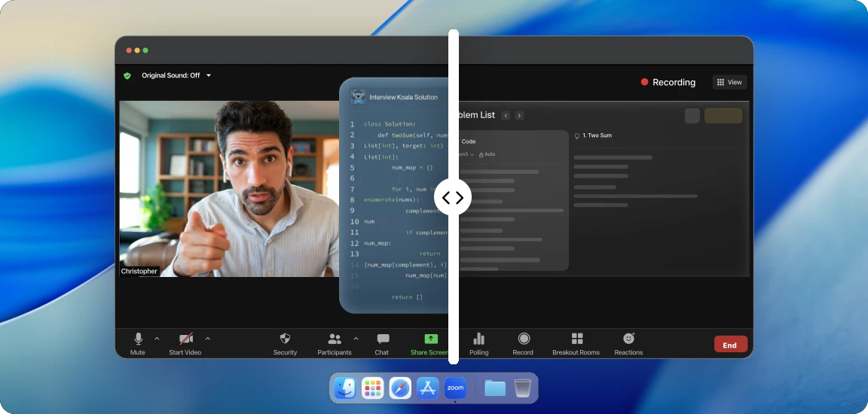Expand the Original Sound: Off dropdown

209,75
